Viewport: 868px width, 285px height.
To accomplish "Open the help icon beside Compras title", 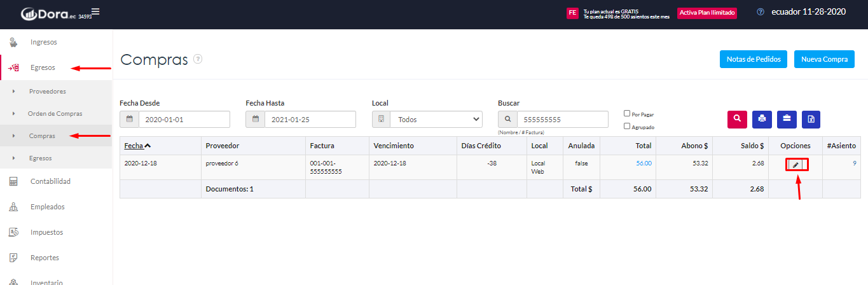I will click(x=198, y=59).
